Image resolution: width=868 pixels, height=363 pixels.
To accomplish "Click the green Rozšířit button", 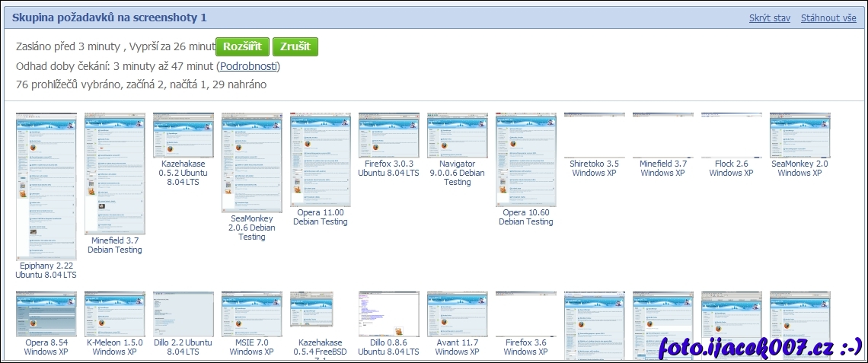I will click(242, 46).
